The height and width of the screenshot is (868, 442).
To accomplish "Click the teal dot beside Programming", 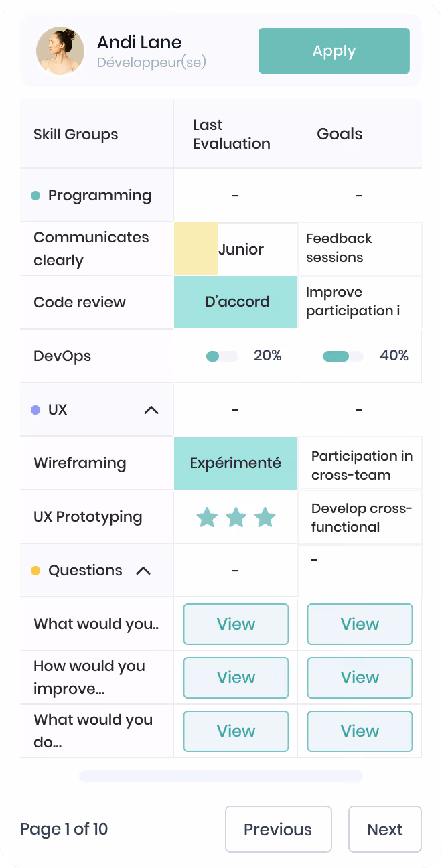I will (x=36, y=196).
